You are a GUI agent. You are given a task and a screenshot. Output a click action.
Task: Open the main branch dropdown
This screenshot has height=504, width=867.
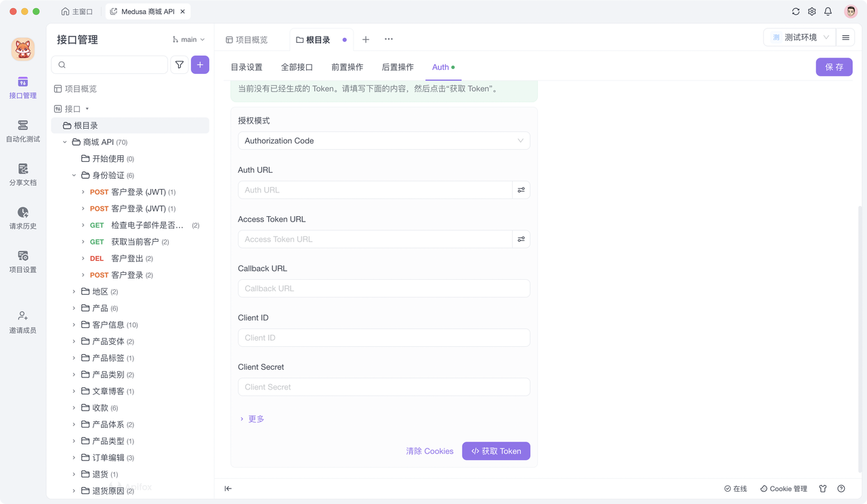tap(188, 39)
